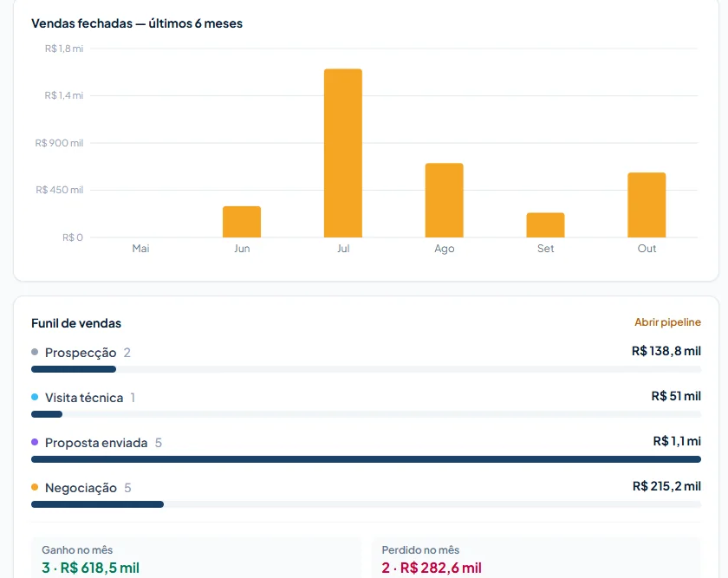
Task: Click the R$ 900 mil axis label
Action: point(60,143)
